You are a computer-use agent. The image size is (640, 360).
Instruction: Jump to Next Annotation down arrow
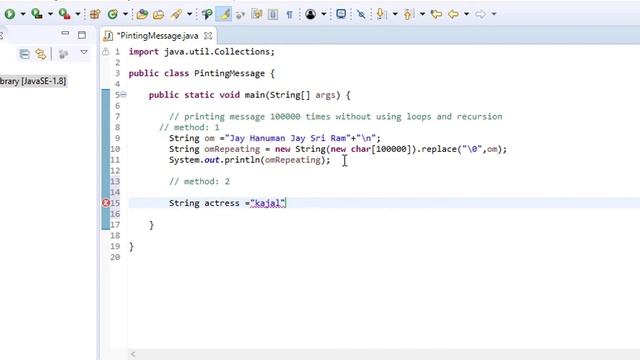click(x=381, y=14)
